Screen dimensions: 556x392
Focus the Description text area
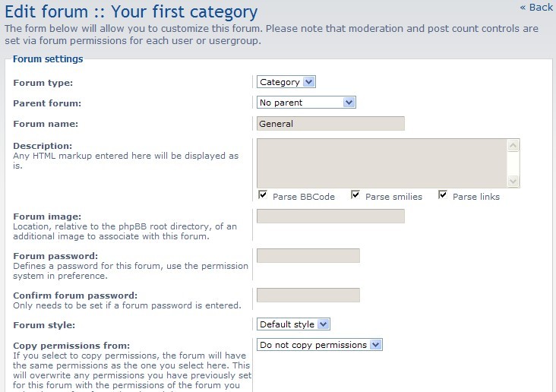coord(381,163)
